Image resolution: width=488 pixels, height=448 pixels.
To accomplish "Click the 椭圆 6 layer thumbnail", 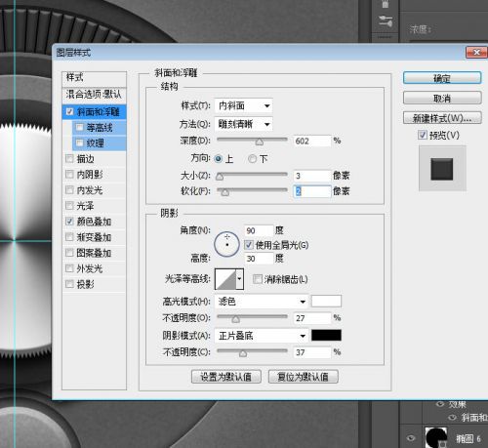I will pos(436,437).
